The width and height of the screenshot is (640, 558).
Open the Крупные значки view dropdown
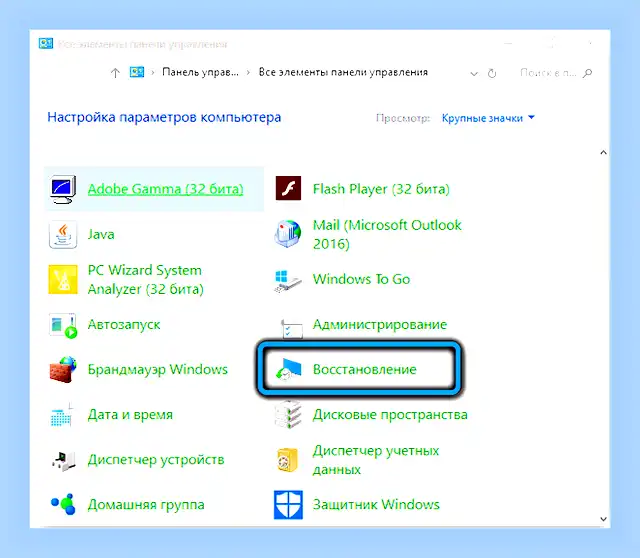[x=488, y=118]
